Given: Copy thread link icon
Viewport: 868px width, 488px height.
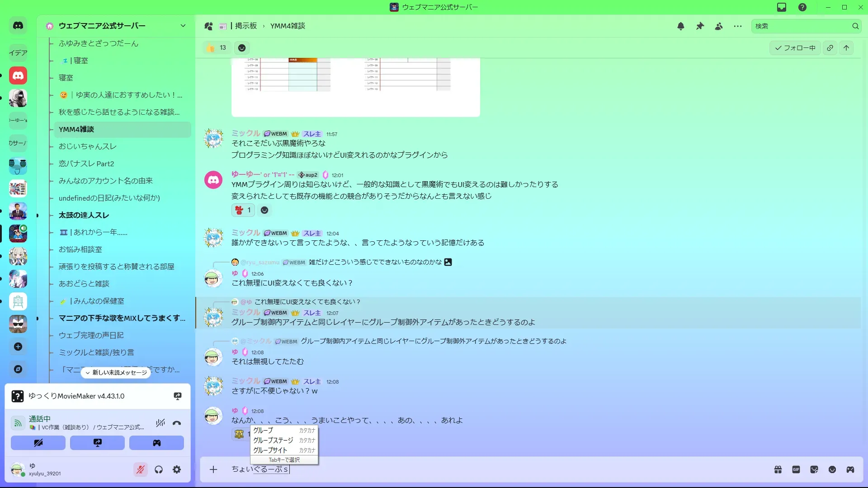Looking at the screenshot, I should 830,48.
